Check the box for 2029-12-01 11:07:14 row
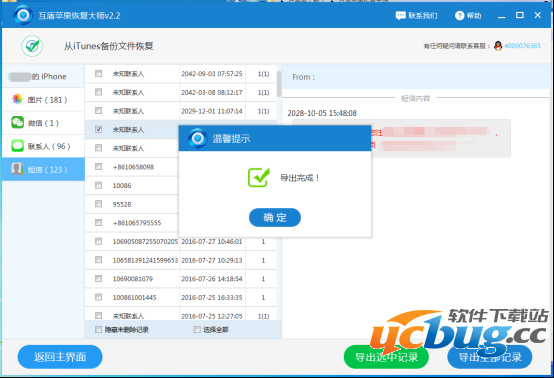 [x=99, y=111]
